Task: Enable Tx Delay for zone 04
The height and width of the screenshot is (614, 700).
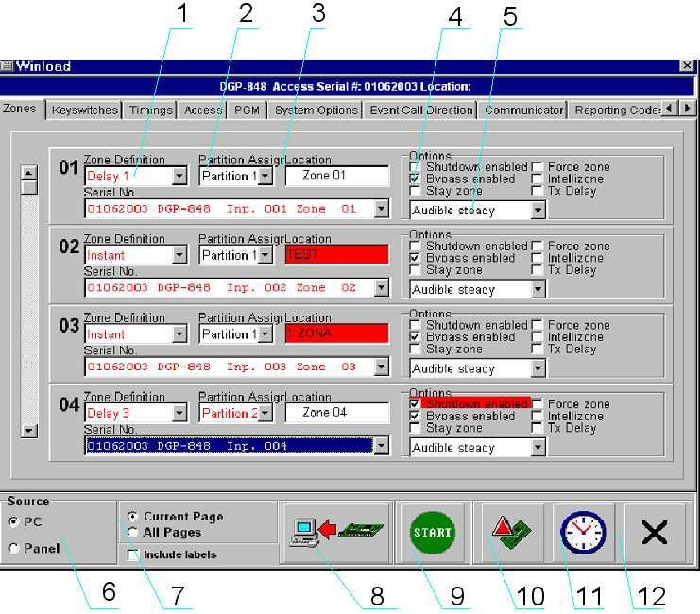Action: (538, 428)
